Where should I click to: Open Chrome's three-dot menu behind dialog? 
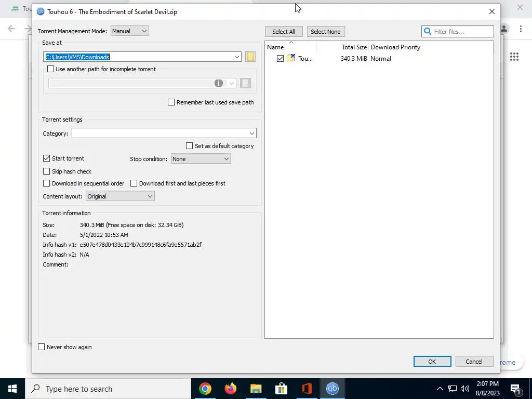point(521,29)
